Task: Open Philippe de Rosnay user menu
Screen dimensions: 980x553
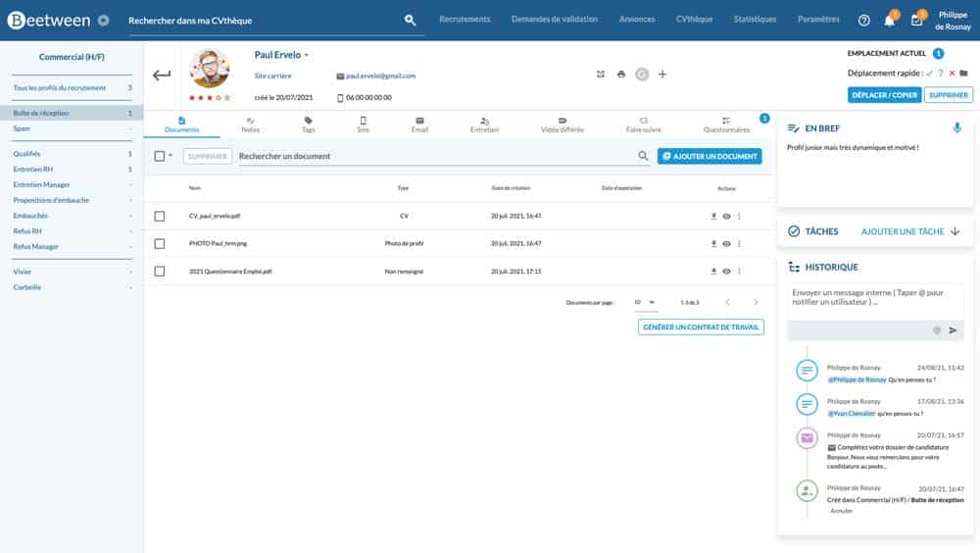Action: click(x=953, y=21)
